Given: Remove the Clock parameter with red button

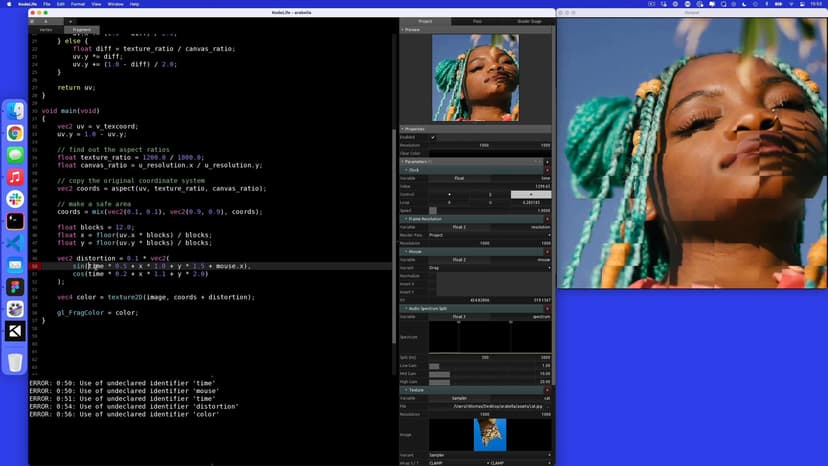Looking at the screenshot, I should (x=547, y=170).
